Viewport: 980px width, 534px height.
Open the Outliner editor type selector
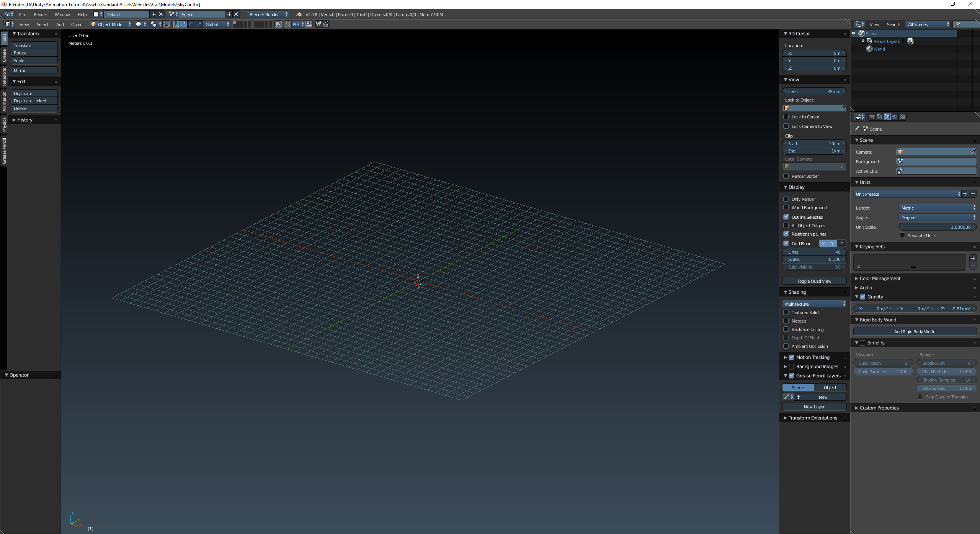click(x=859, y=24)
